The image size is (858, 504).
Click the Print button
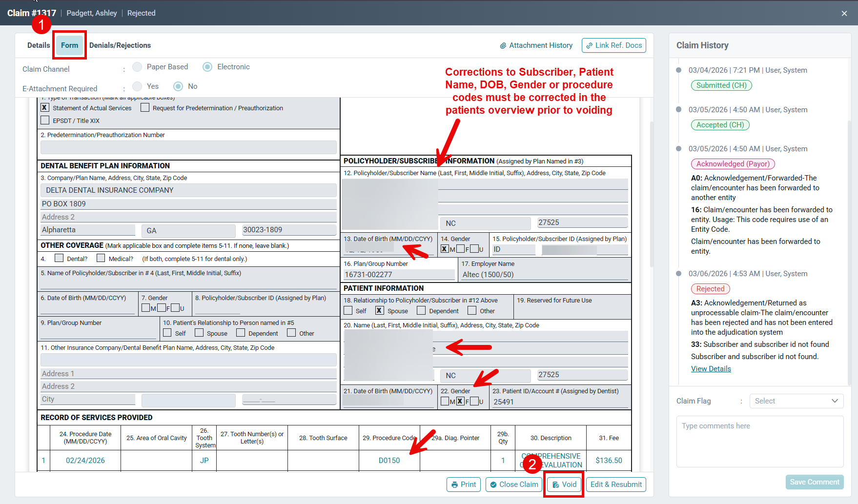point(464,484)
